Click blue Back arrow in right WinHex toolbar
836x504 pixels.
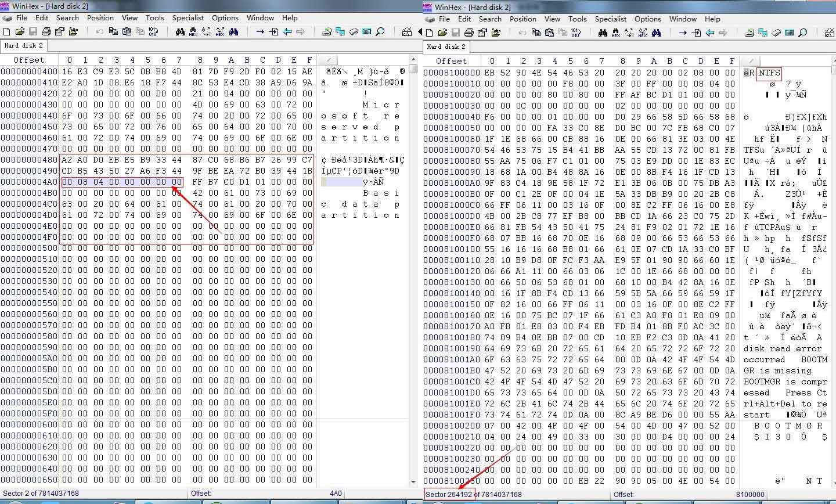click(x=709, y=33)
